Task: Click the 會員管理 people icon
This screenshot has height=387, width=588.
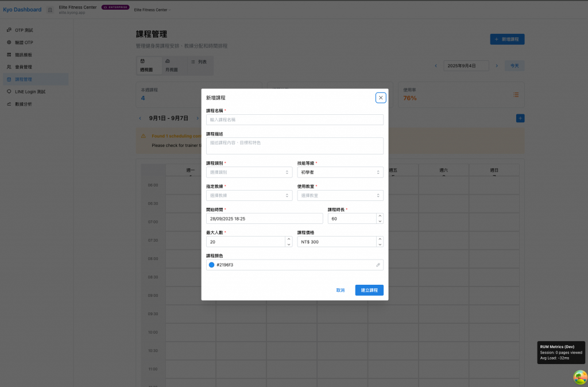Action: (9, 67)
